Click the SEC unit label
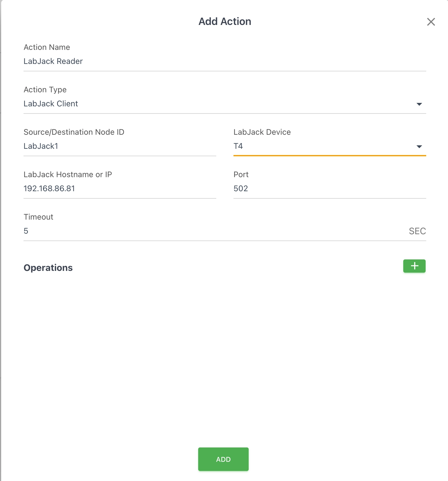 click(417, 231)
